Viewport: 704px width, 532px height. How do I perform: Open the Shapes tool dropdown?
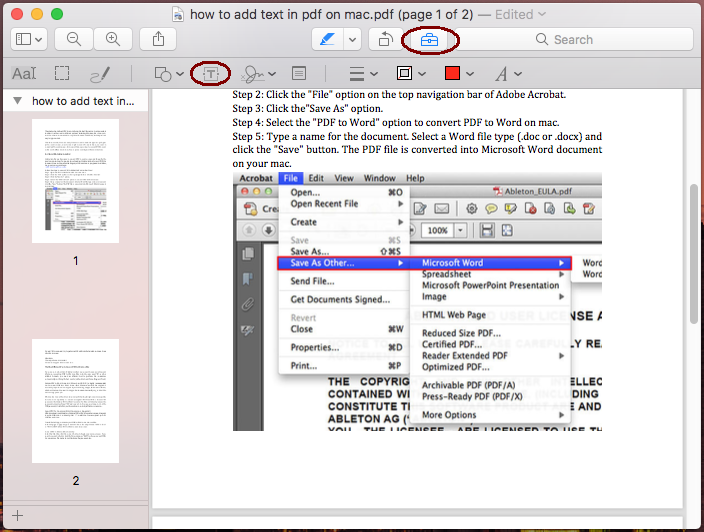tap(168, 74)
